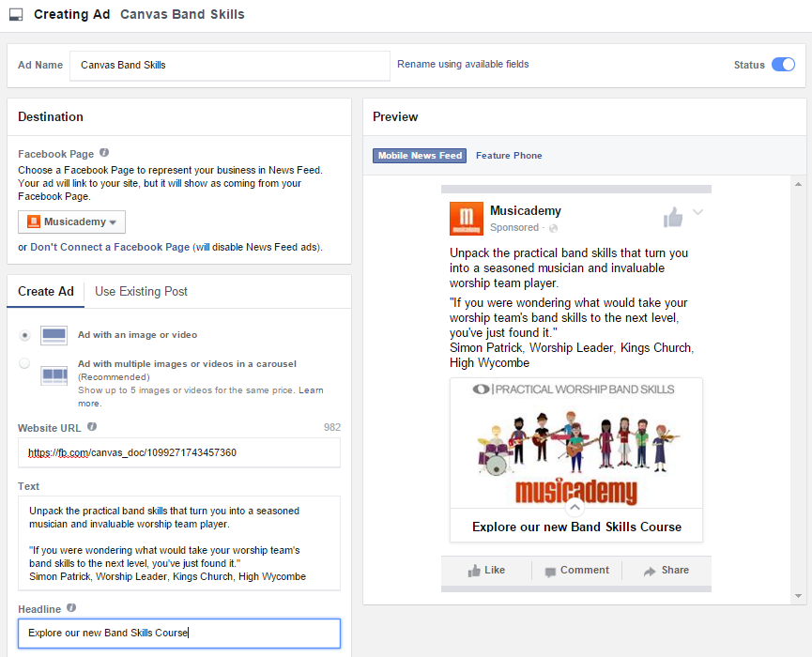
Task: Toggle the ad Status switch
Action: (783, 64)
